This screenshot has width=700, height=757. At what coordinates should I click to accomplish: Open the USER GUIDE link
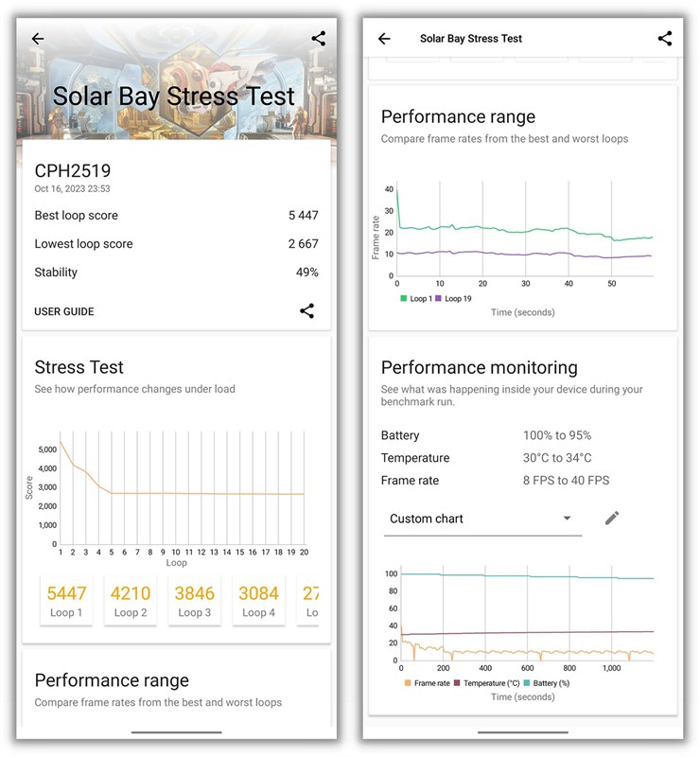coord(64,312)
